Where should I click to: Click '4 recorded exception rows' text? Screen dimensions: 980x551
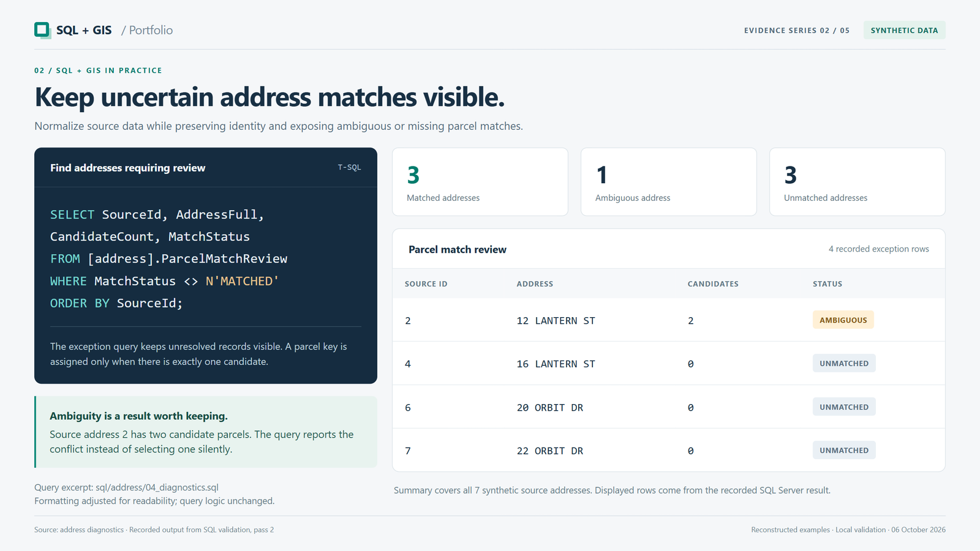coord(878,249)
